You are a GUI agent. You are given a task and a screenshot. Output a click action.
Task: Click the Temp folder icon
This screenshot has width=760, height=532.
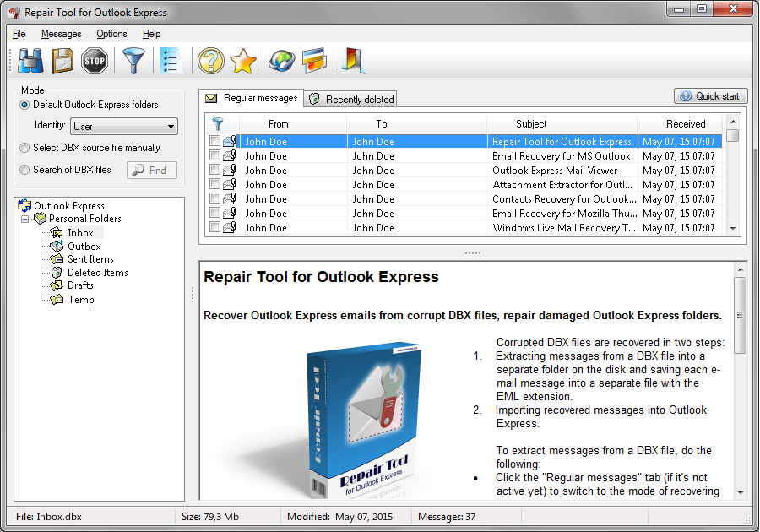tap(57, 300)
